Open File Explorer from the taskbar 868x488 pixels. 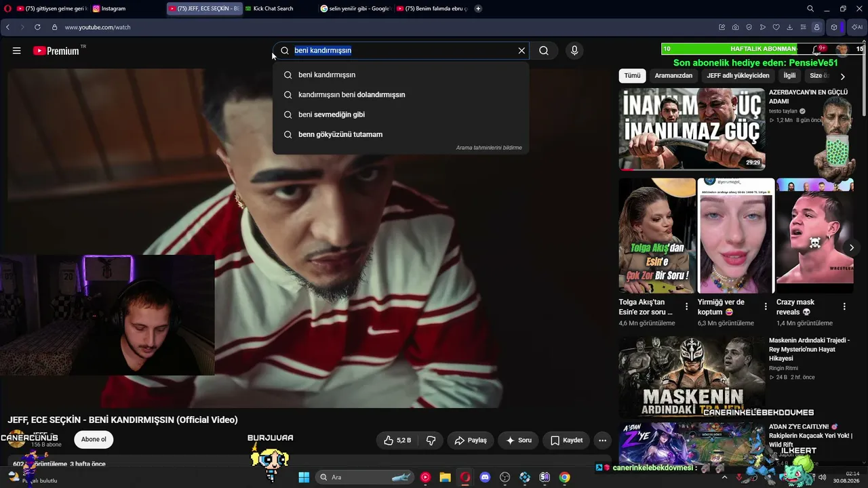click(445, 477)
